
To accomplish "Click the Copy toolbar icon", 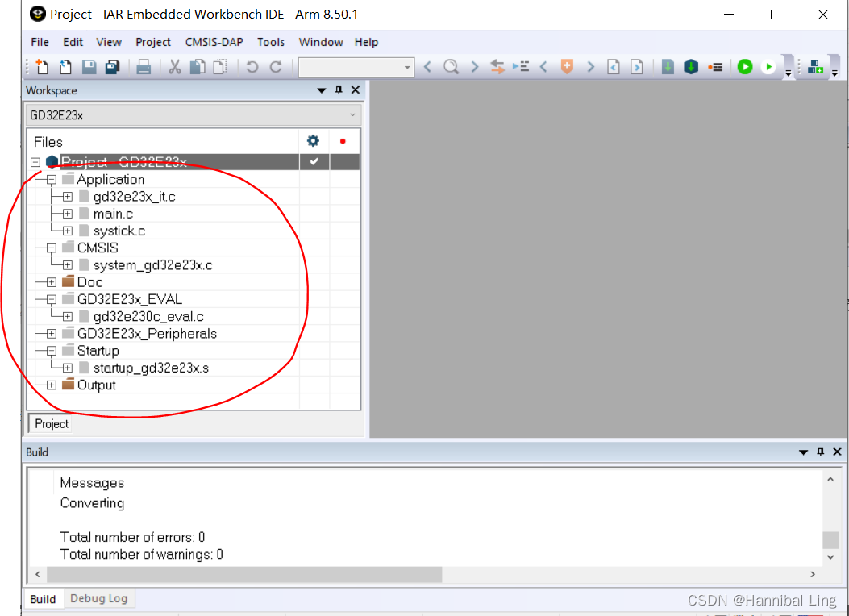I will pos(198,67).
